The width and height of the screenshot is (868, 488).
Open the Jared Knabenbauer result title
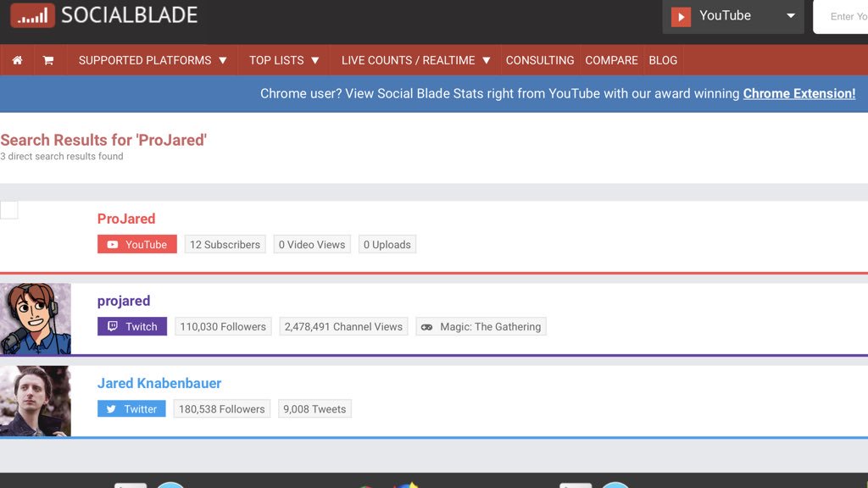[x=159, y=383]
